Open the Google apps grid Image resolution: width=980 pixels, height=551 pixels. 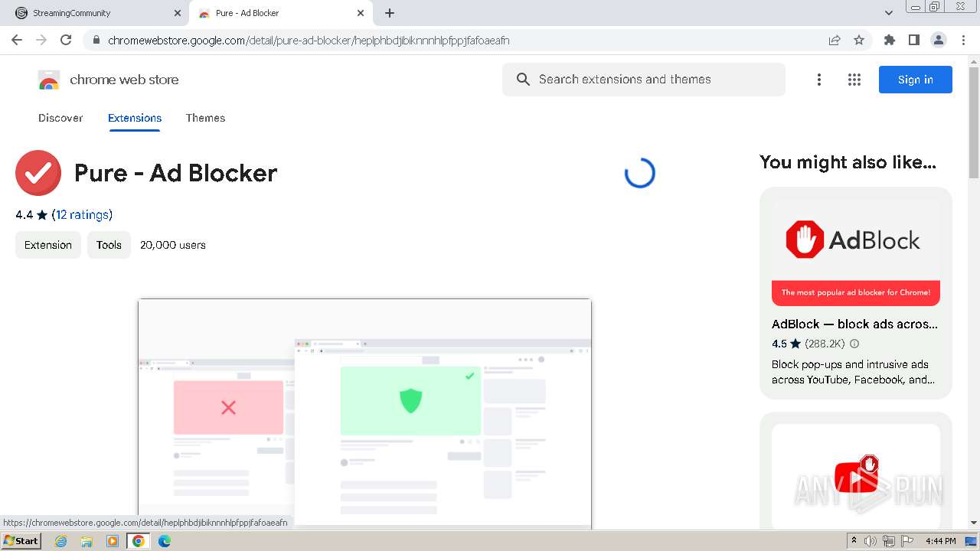pos(854,80)
